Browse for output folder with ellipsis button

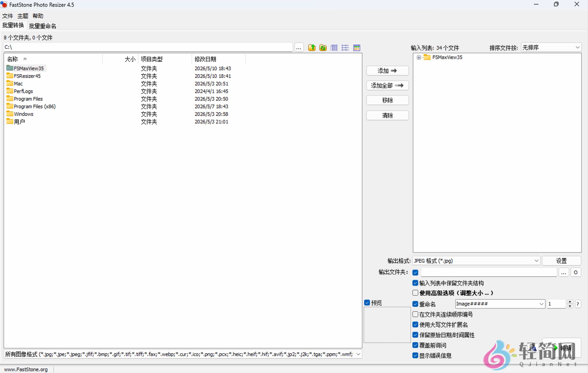(564, 272)
